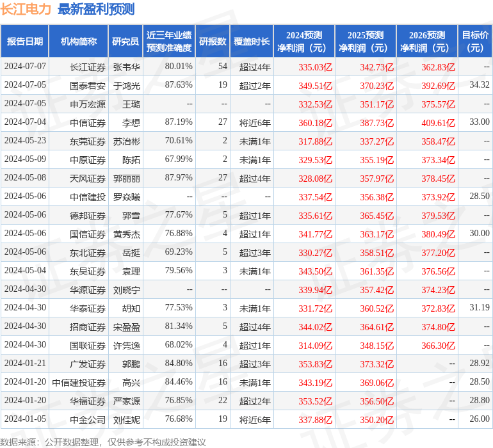Select the 报告日期 column header
493x448 pixels.
click(x=25, y=41)
